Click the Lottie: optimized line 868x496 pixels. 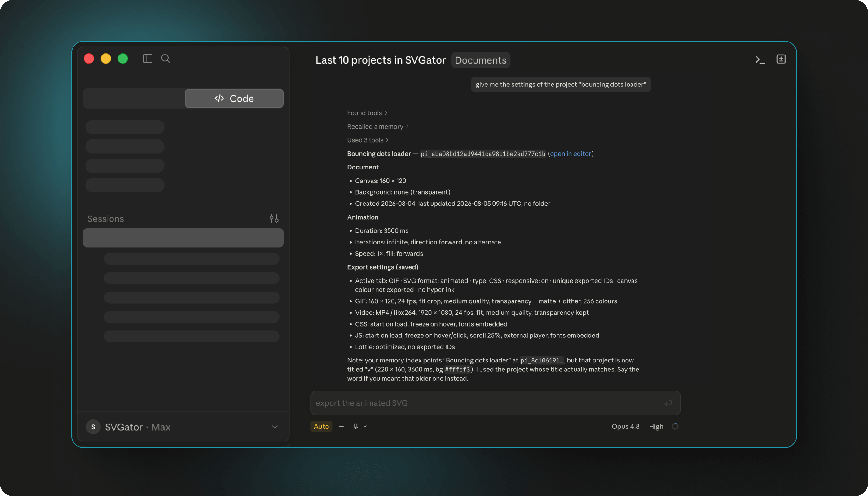pos(405,347)
